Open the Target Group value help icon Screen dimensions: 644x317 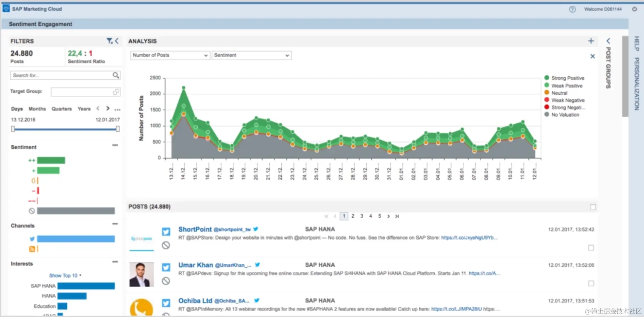[116, 92]
